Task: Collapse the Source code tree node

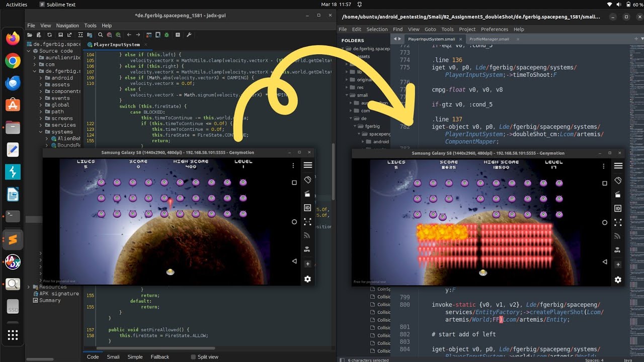Action: pos(29,51)
